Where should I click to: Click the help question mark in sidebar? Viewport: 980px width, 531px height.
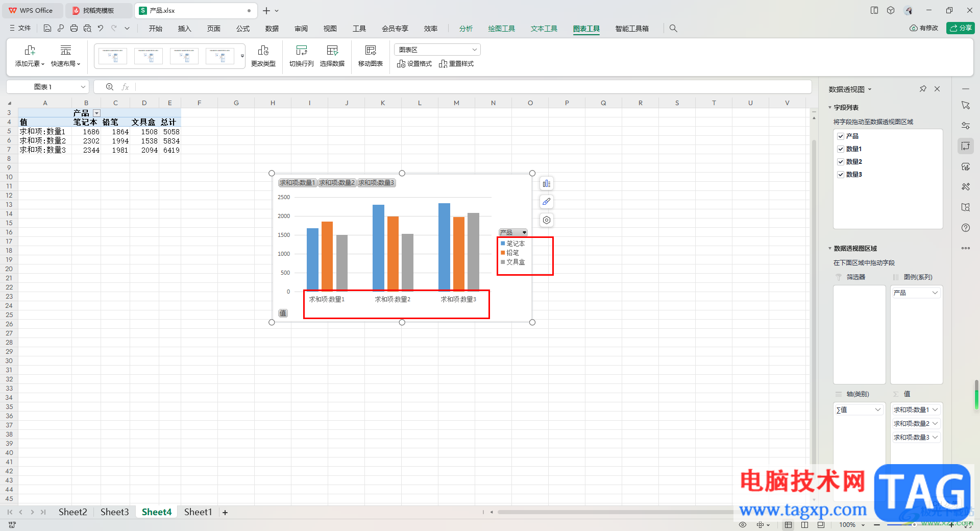pyautogui.click(x=966, y=228)
